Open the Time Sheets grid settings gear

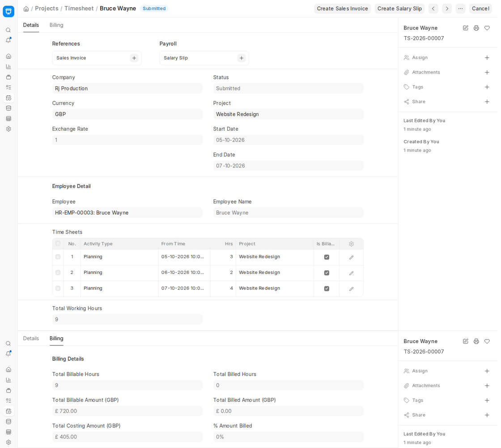[x=352, y=243]
